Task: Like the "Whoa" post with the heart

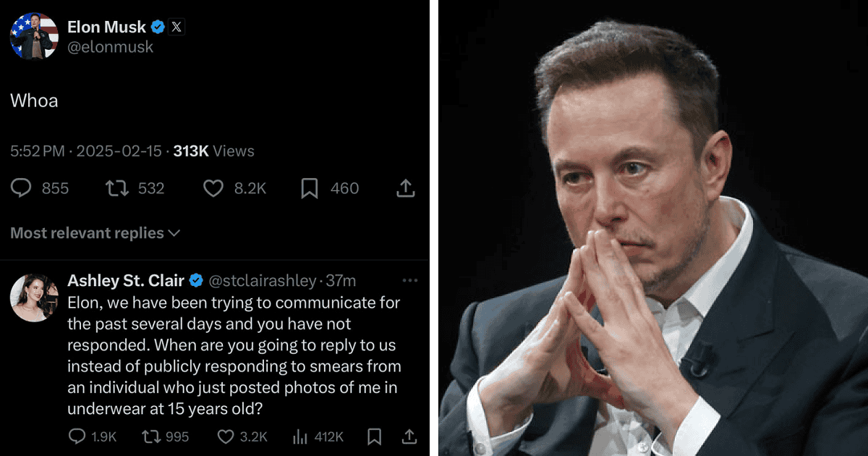Action: 213,188
